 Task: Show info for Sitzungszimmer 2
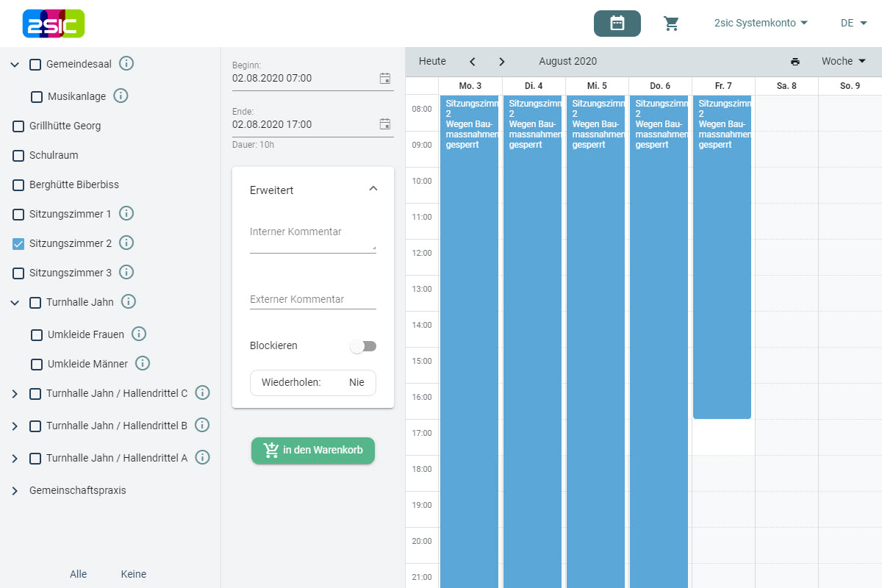[x=126, y=243]
